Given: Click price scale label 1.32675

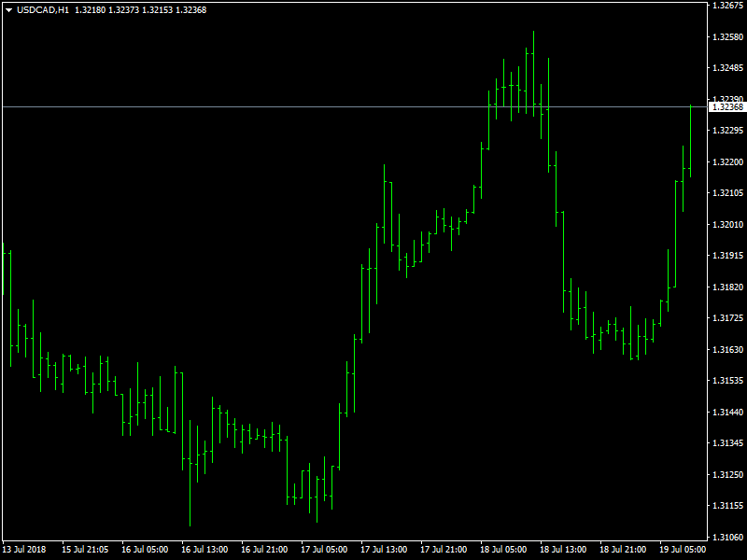Looking at the screenshot, I should (727, 6).
